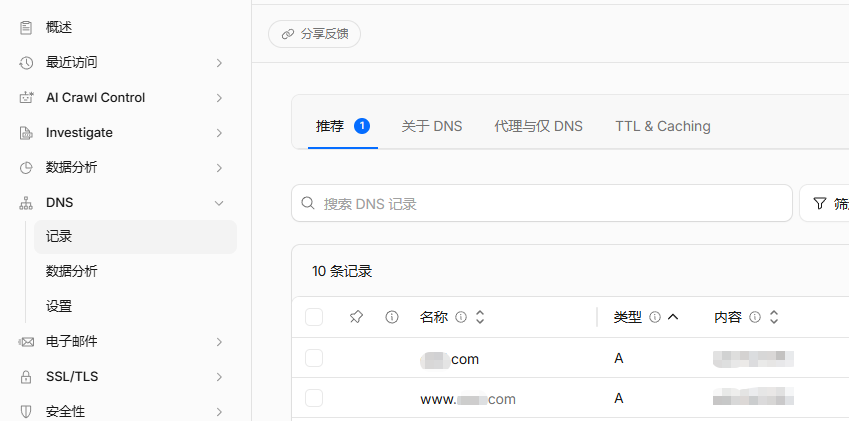Click the 安全性 shield icon

coord(26,412)
